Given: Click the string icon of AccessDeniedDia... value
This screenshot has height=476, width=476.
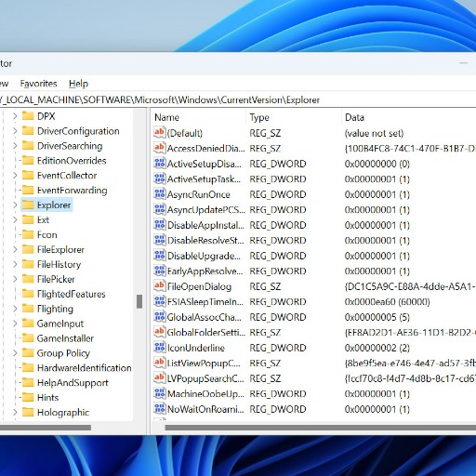Looking at the screenshot, I should click(x=159, y=148).
